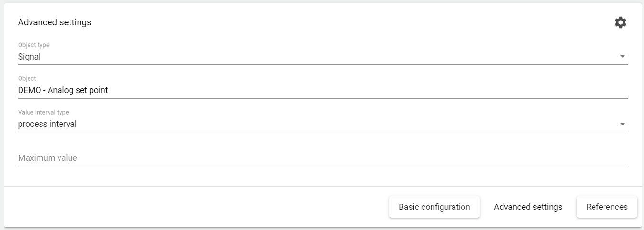
Task: Open the gear settings icon
Action: pos(620,22)
